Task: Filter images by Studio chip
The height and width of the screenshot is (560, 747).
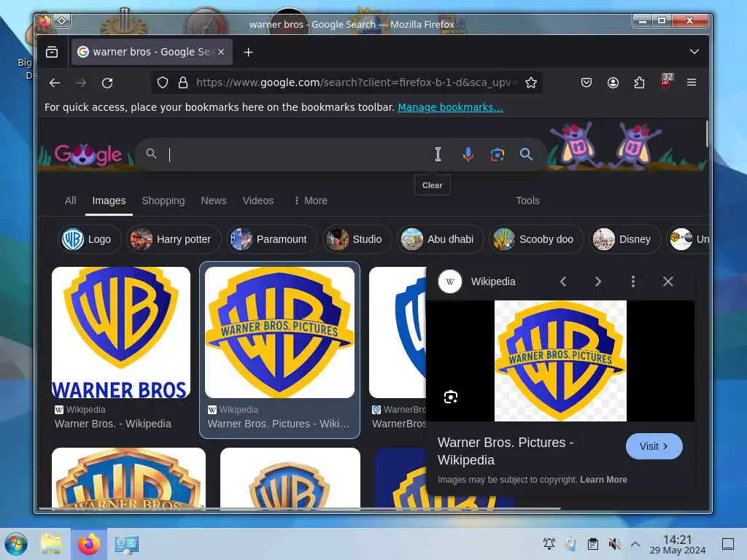Action: 357,239
